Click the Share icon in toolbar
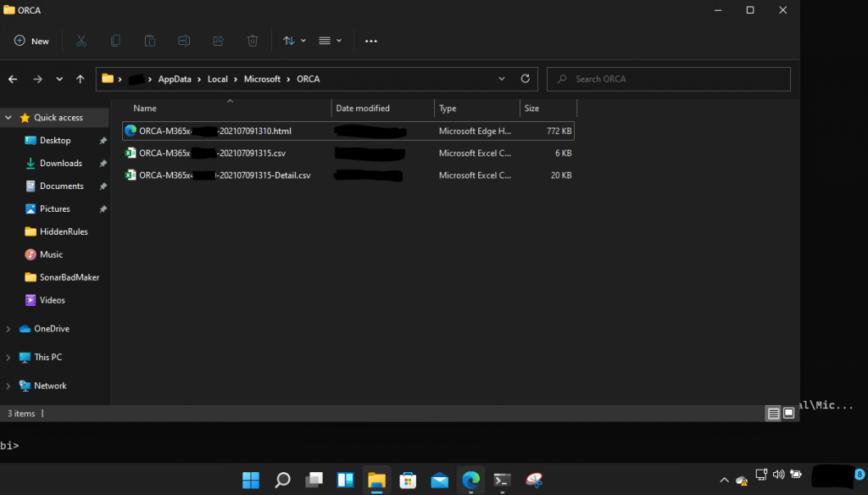868x495 pixels. point(218,41)
